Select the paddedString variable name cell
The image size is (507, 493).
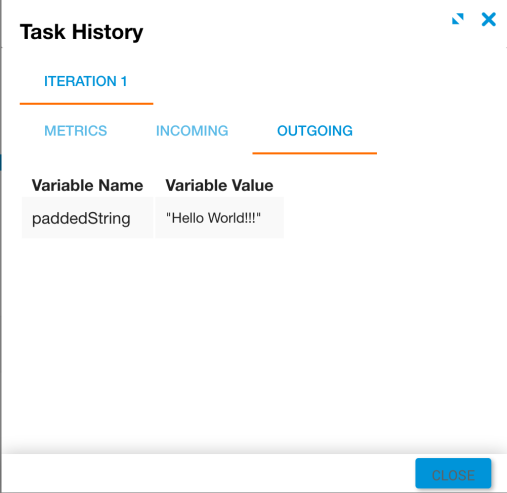click(88, 218)
